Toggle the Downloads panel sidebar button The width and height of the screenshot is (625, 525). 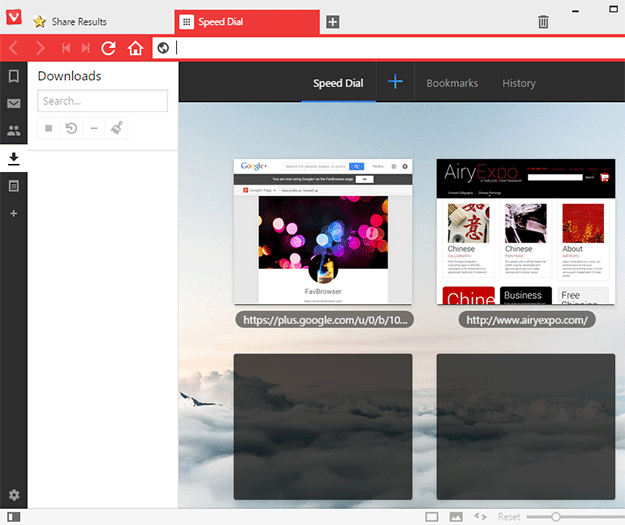14,158
